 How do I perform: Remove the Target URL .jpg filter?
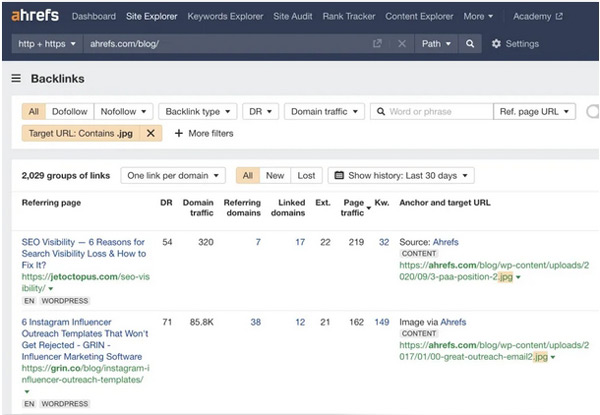coord(150,133)
